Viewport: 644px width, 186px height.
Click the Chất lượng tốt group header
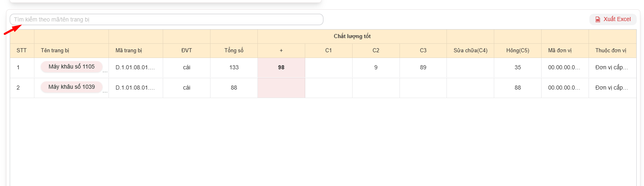[x=352, y=36]
